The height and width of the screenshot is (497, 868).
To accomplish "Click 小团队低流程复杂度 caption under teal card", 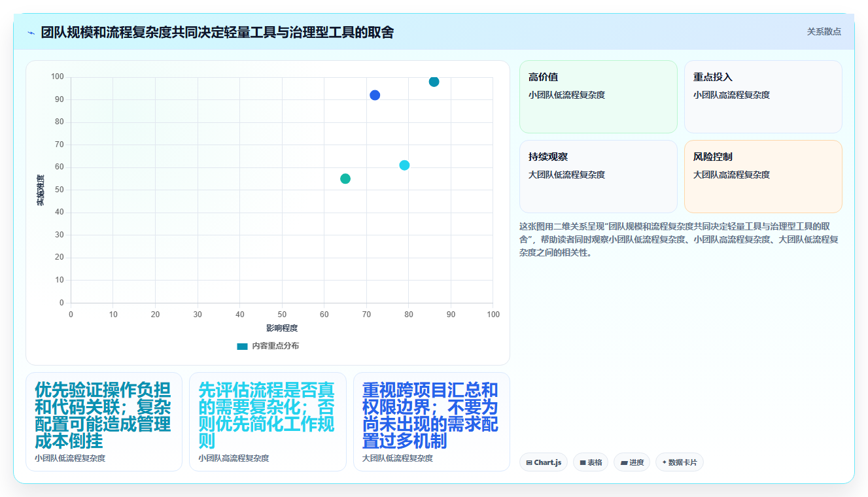I will 70,458.
